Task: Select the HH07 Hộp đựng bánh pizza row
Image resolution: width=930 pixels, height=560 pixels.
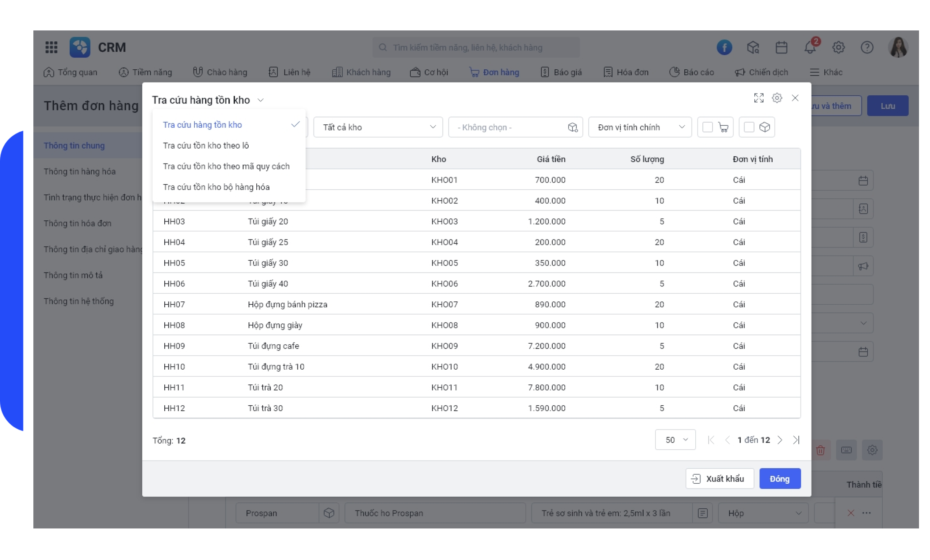Action: [476, 304]
